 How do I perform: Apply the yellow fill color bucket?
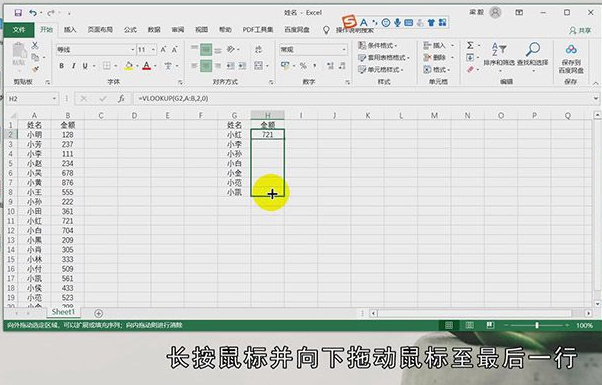(x=129, y=66)
